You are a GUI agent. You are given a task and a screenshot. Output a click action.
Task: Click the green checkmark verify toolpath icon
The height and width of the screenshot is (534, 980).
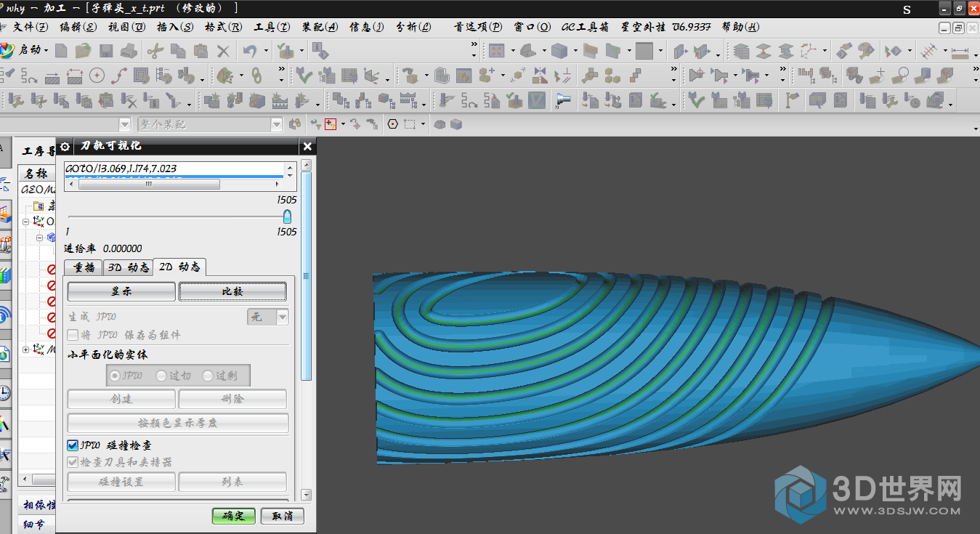pos(304,75)
